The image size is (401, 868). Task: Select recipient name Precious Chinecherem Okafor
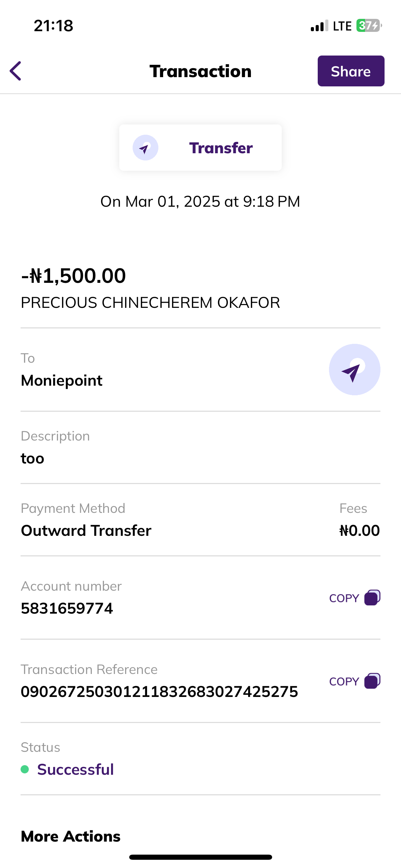150,303
